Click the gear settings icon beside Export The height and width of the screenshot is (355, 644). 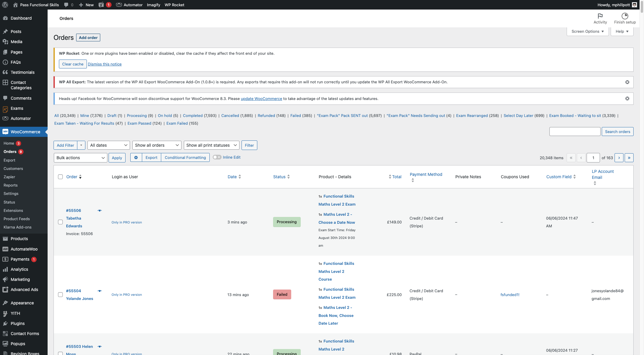coord(136,157)
